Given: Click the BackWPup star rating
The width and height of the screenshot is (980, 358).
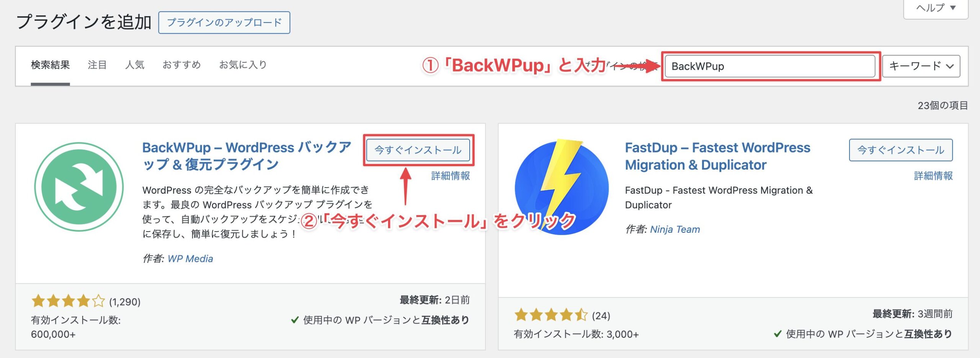Looking at the screenshot, I should point(68,301).
